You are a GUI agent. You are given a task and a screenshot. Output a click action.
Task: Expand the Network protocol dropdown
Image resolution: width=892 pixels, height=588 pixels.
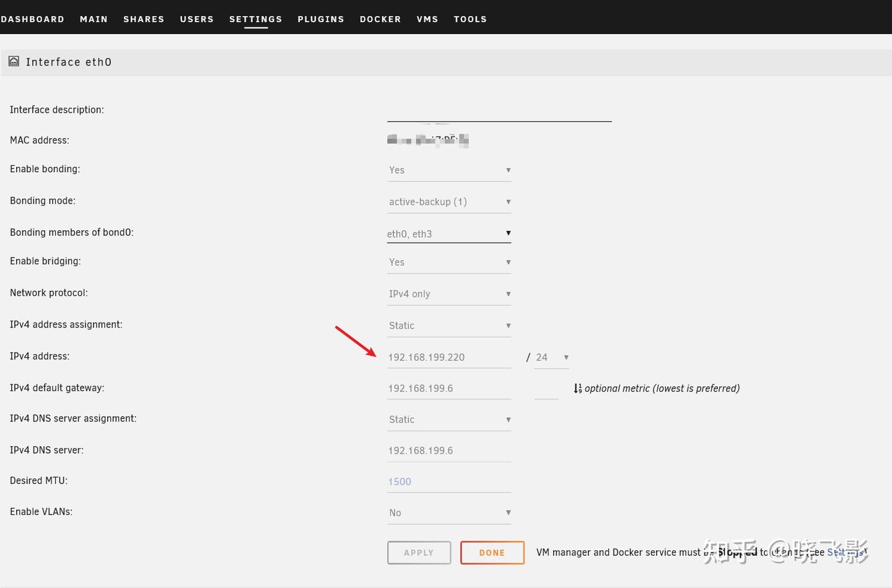(449, 294)
